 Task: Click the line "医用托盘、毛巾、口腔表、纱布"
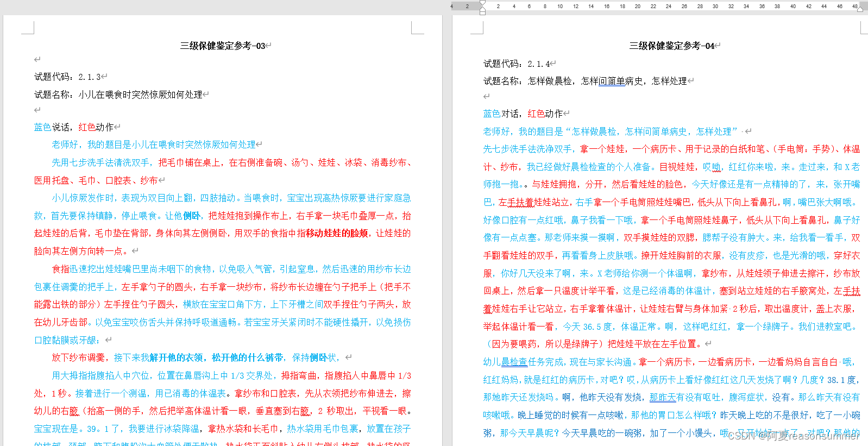tap(96, 180)
